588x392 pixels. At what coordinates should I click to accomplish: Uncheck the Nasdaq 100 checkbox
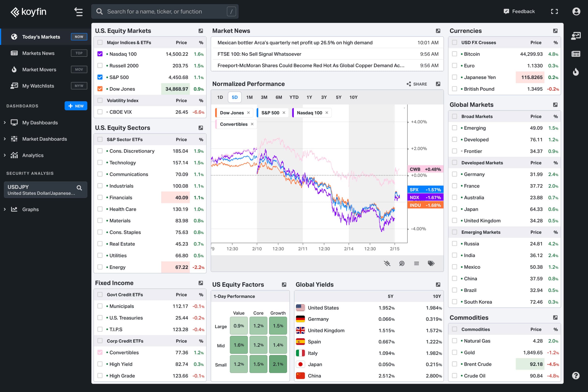[x=100, y=54]
